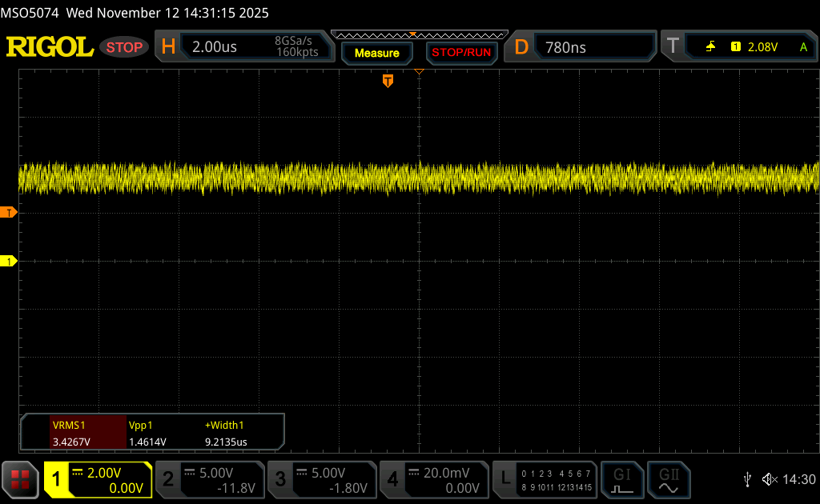The image size is (820, 504).
Task: Enable channel 2 with -11.8V offset
Action: pyautogui.click(x=210, y=479)
